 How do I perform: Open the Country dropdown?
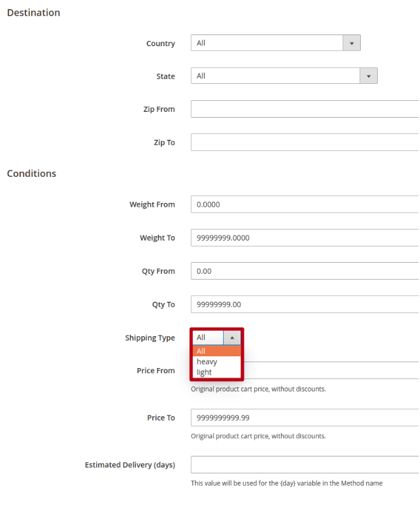click(267, 43)
